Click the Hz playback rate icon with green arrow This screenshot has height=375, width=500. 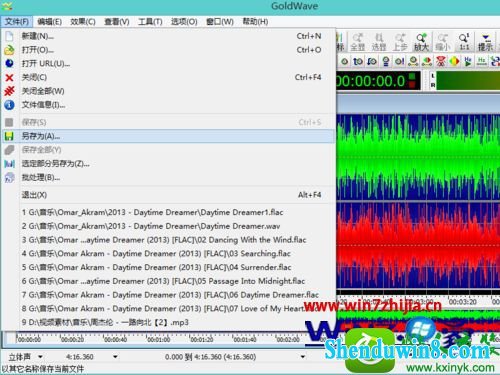tap(468, 61)
